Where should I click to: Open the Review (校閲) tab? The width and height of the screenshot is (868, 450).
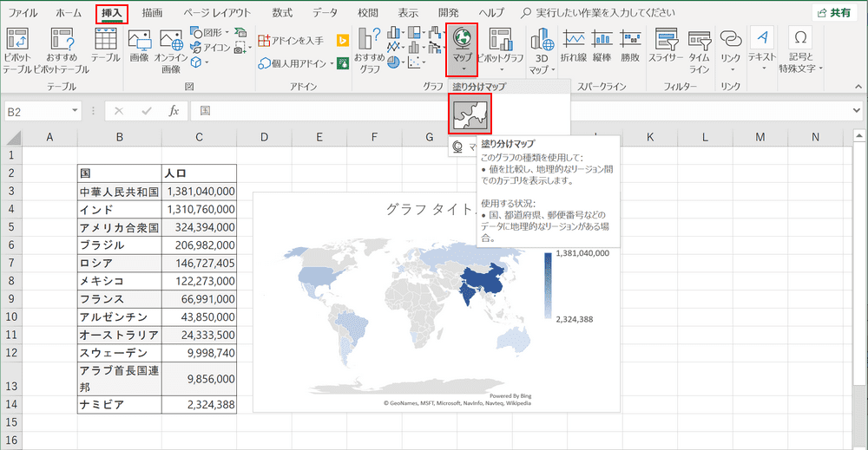point(367,13)
